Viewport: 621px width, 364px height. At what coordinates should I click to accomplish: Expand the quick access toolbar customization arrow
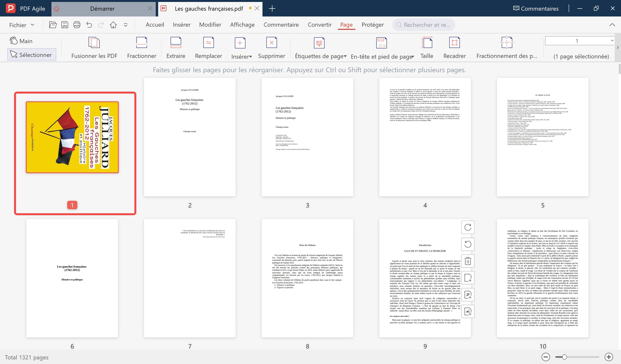[126, 25]
